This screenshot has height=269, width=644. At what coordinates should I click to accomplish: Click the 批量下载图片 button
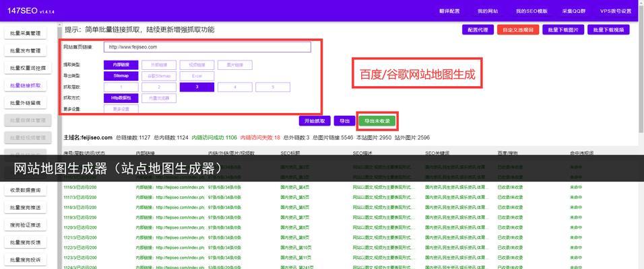tap(563, 30)
